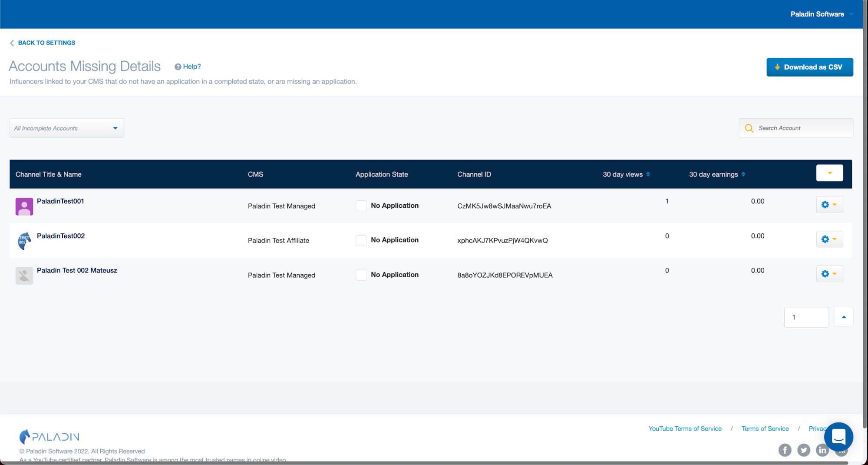868x465 pixels.
Task: Sort by 30 day views column
Action: tap(626, 174)
